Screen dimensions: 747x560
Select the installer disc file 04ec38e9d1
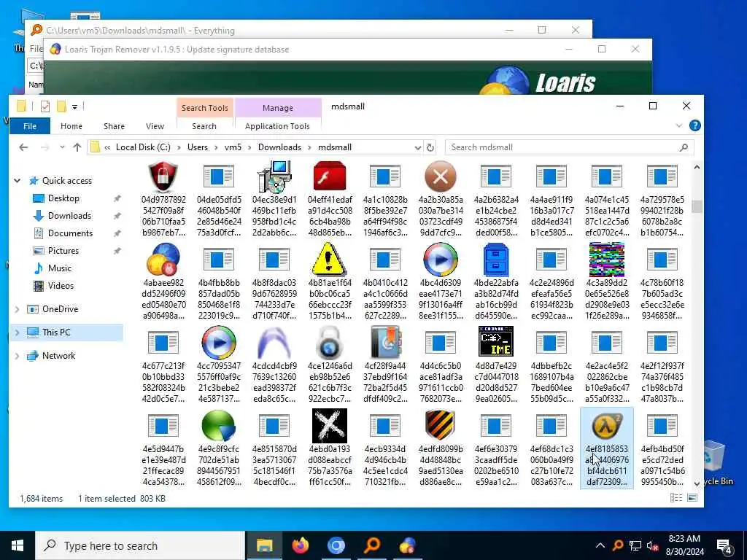274,198
